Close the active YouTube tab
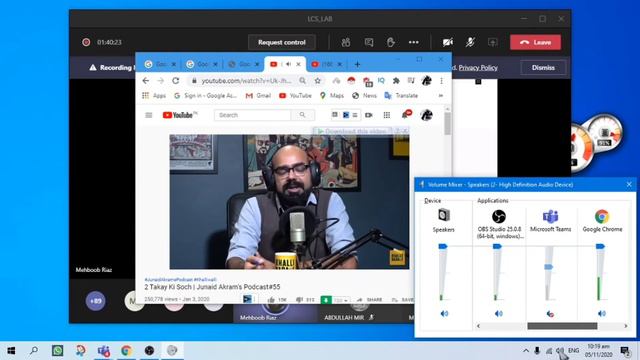 pos(298,64)
